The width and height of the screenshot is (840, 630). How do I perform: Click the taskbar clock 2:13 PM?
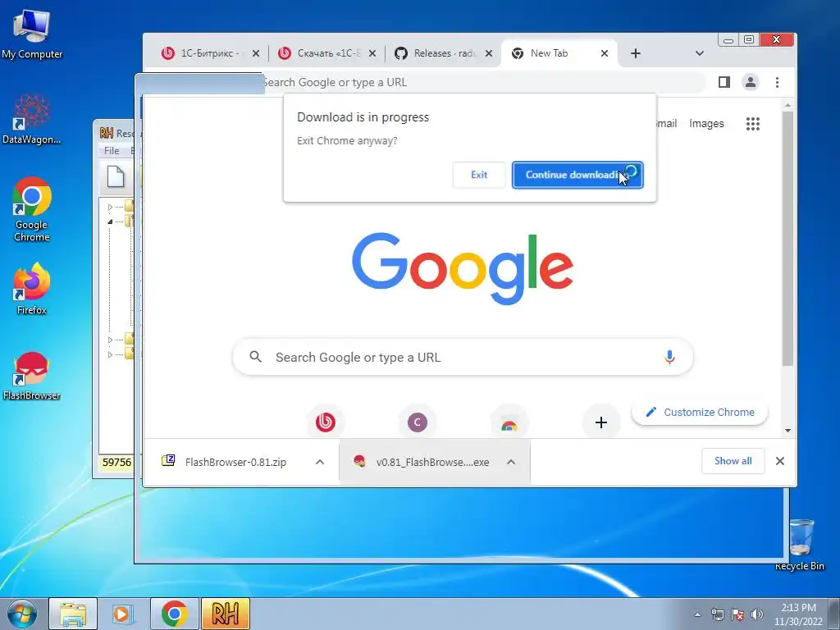(x=798, y=614)
